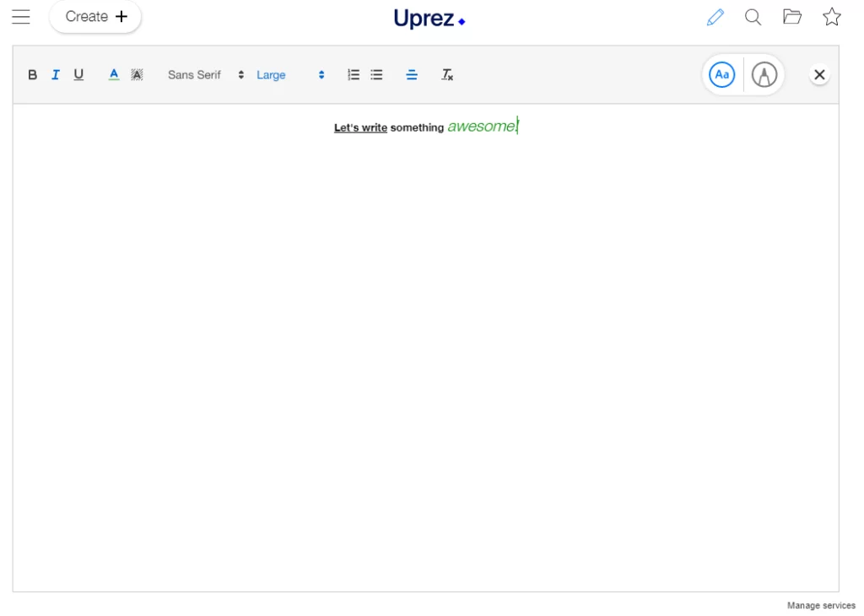
Task: Insert a bulleted list
Action: pos(376,74)
